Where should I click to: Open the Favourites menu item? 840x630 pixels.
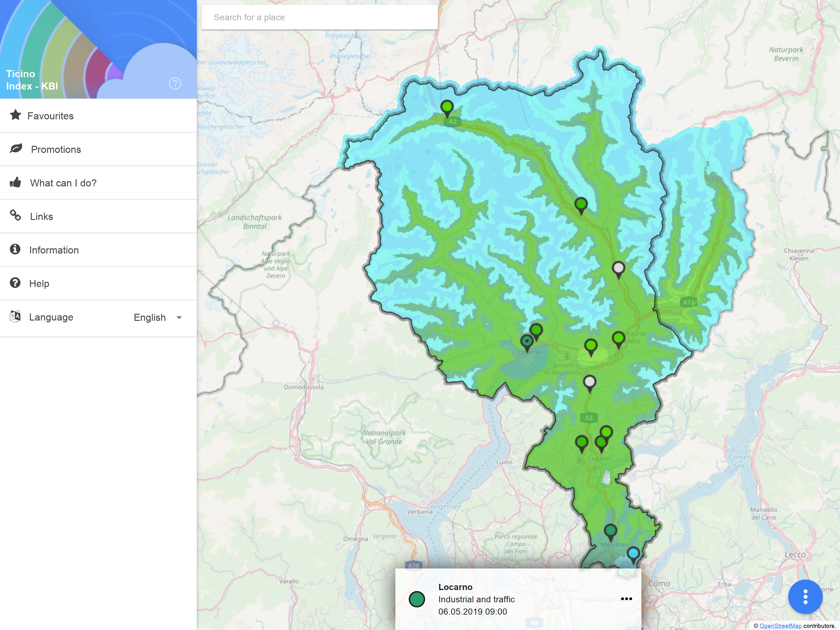[50, 116]
